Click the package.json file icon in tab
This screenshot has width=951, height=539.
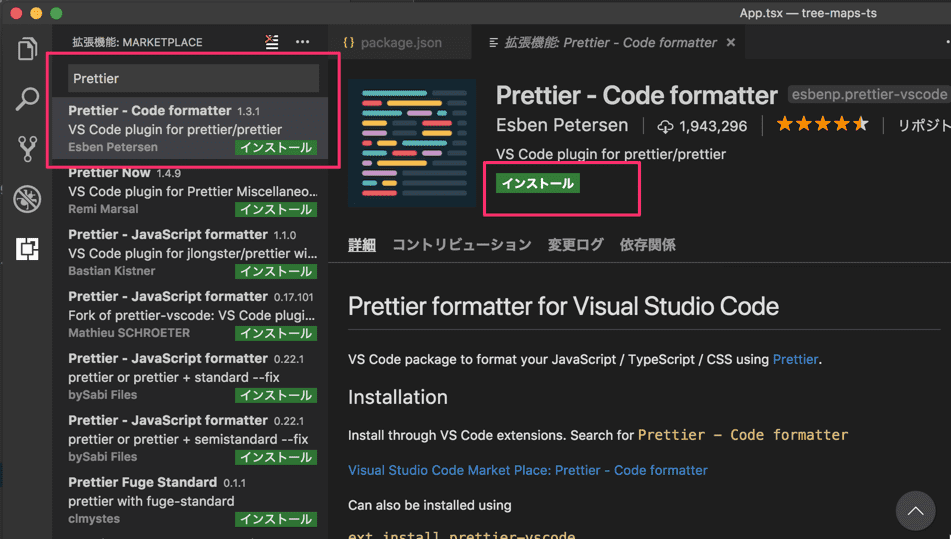tap(349, 42)
